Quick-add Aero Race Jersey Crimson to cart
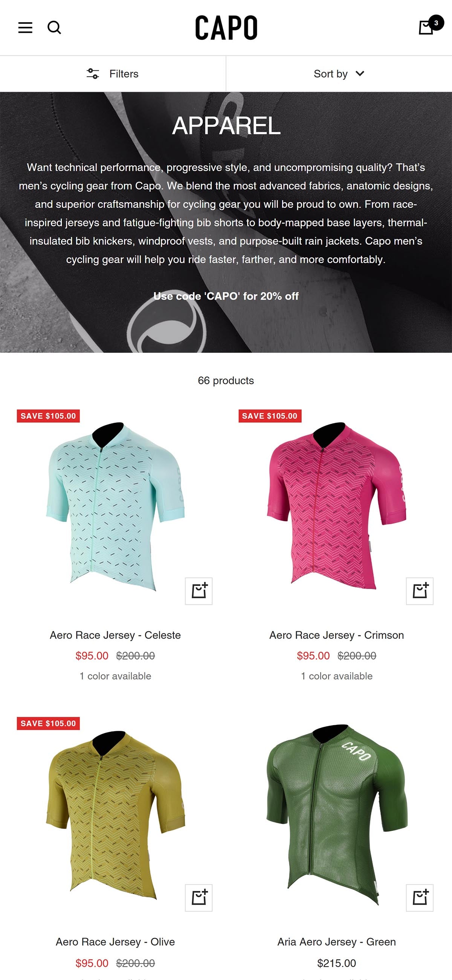This screenshot has width=452, height=980. pos(420,591)
